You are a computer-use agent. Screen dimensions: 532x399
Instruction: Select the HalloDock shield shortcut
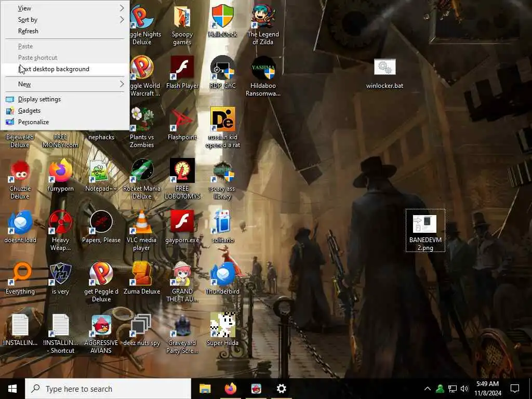tap(222, 16)
